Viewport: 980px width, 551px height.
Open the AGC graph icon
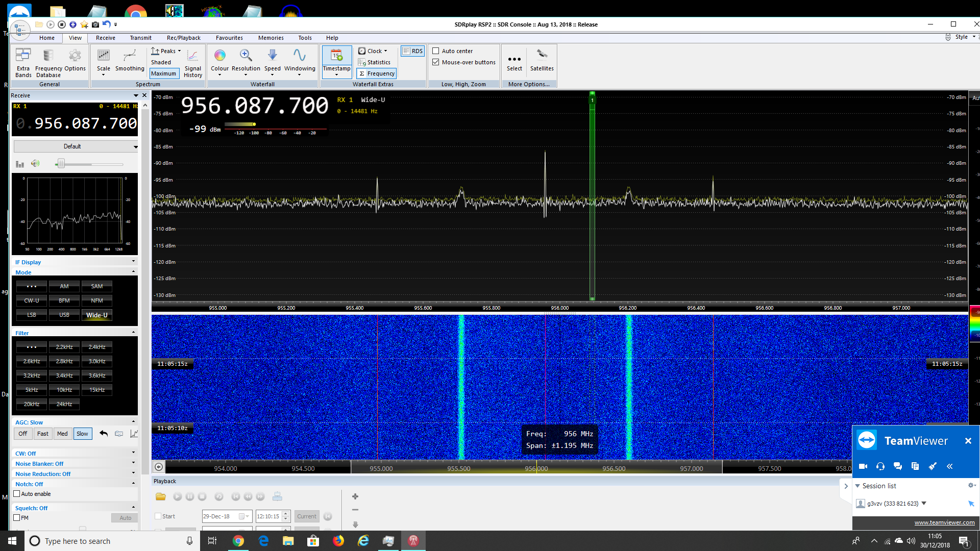[x=134, y=434]
